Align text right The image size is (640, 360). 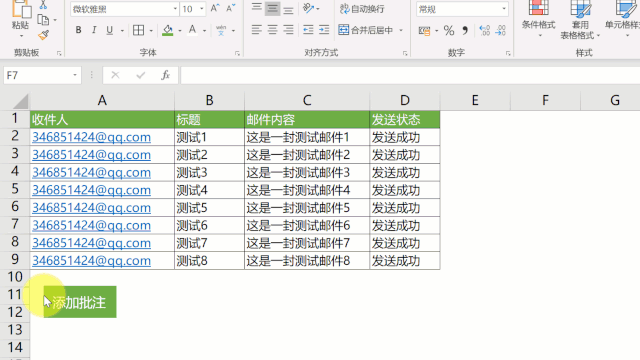[x=288, y=30]
